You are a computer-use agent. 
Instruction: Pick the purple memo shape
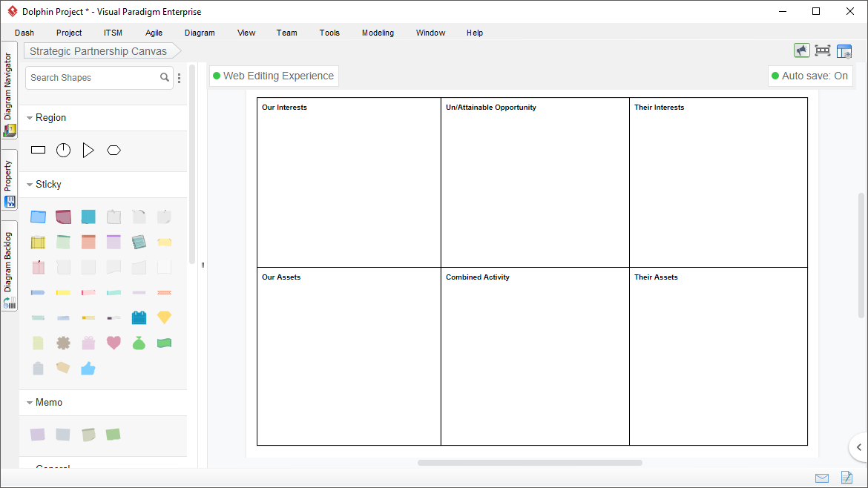coord(38,435)
